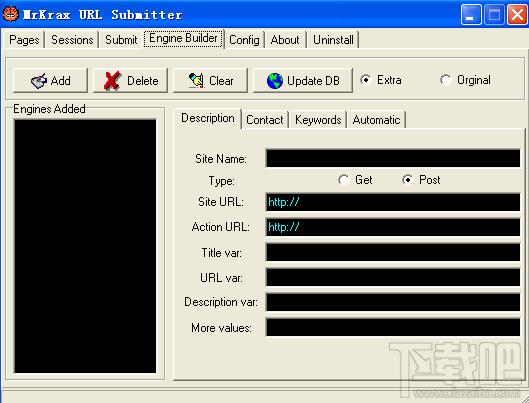
Task: Go to the Submit tab
Action: tap(121, 40)
